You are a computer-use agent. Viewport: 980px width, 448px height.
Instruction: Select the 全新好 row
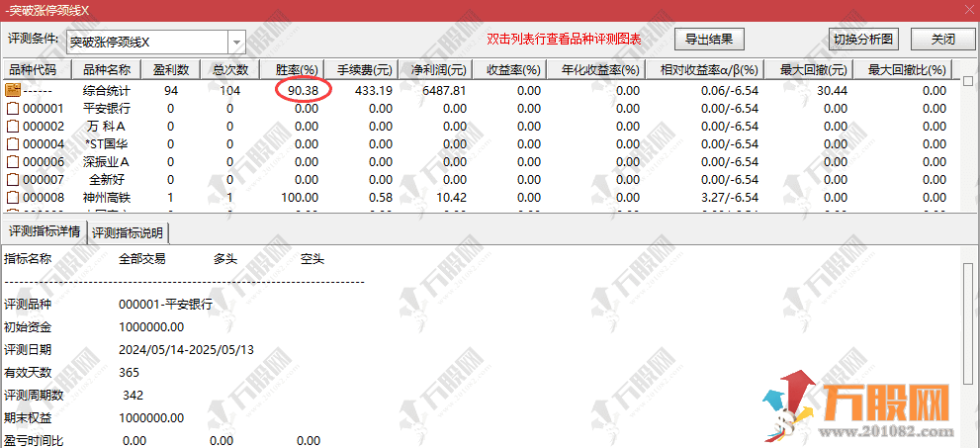478,180
